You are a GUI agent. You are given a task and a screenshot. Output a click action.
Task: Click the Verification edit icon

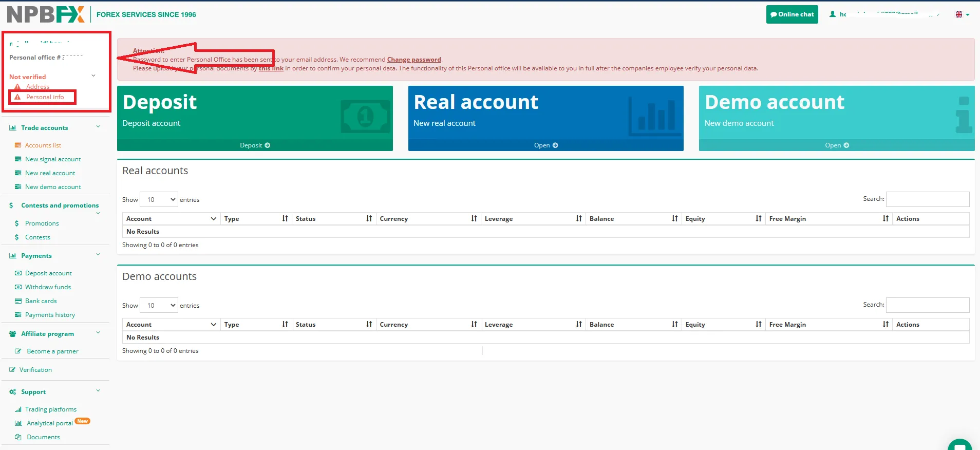click(12, 370)
